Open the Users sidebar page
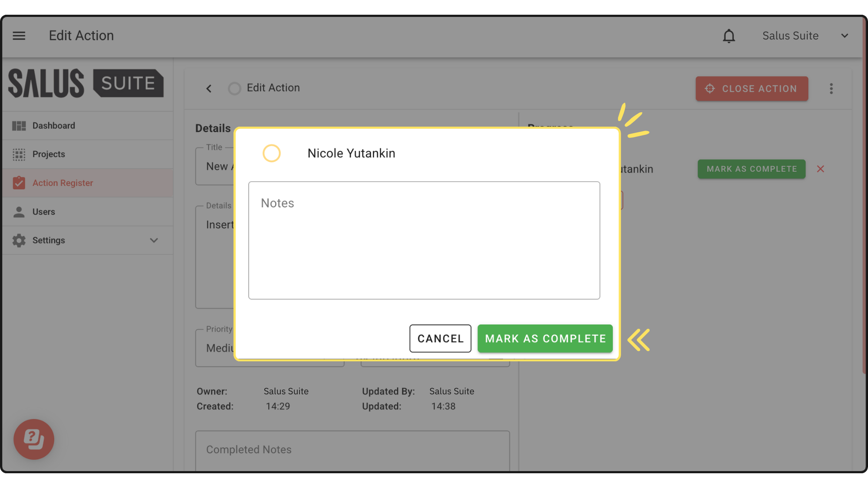The height and width of the screenshot is (488, 868). tap(44, 212)
